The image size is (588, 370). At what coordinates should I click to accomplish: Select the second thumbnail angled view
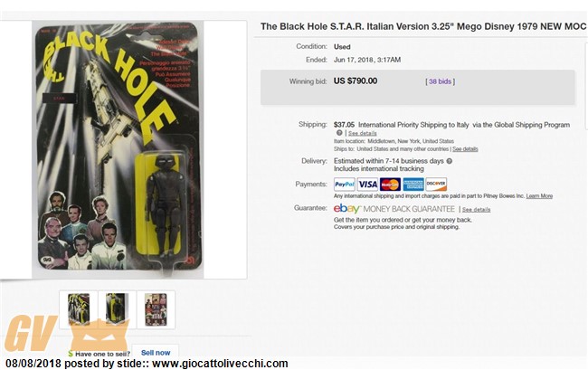(117, 309)
